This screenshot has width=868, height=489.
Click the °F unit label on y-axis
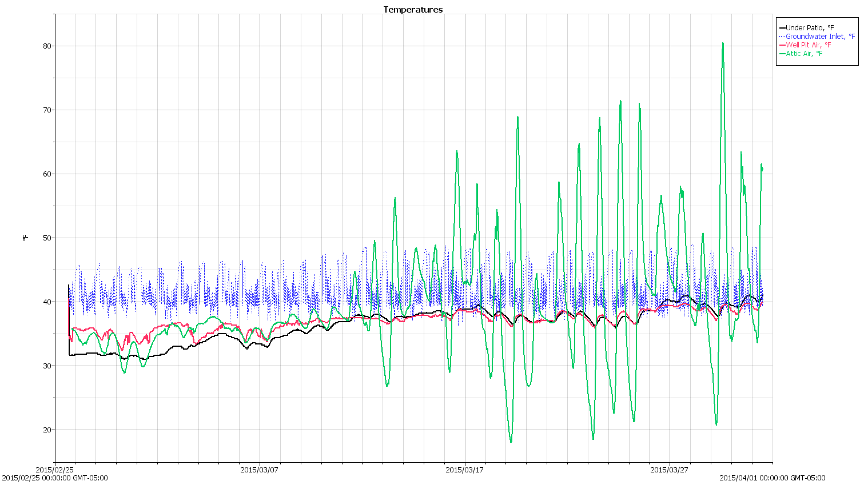[25, 238]
